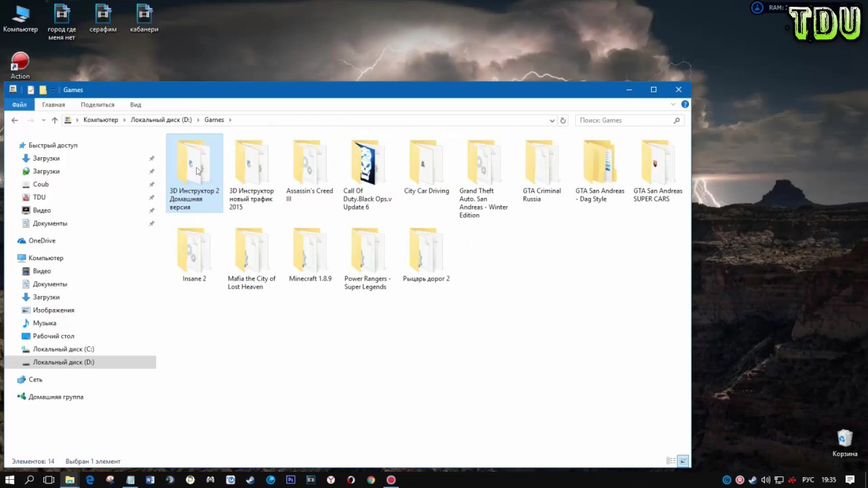This screenshot has width=868, height=488.
Task: Open the address bar history dropdown
Action: [x=552, y=120]
